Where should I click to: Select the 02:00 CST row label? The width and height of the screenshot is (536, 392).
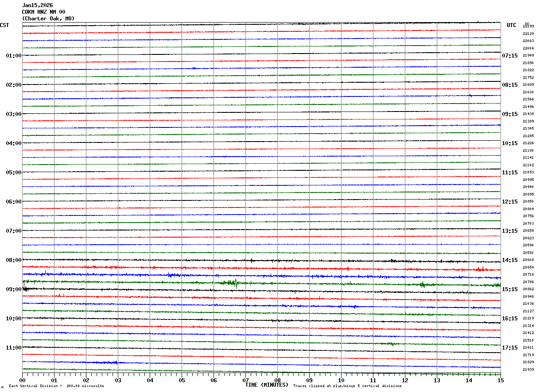pyautogui.click(x=13, y=85)
